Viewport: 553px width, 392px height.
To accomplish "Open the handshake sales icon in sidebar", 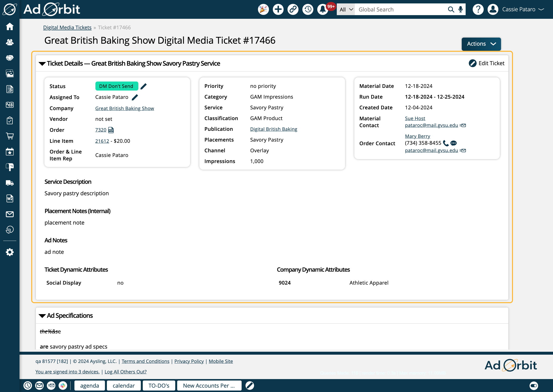I will point(10,58).
